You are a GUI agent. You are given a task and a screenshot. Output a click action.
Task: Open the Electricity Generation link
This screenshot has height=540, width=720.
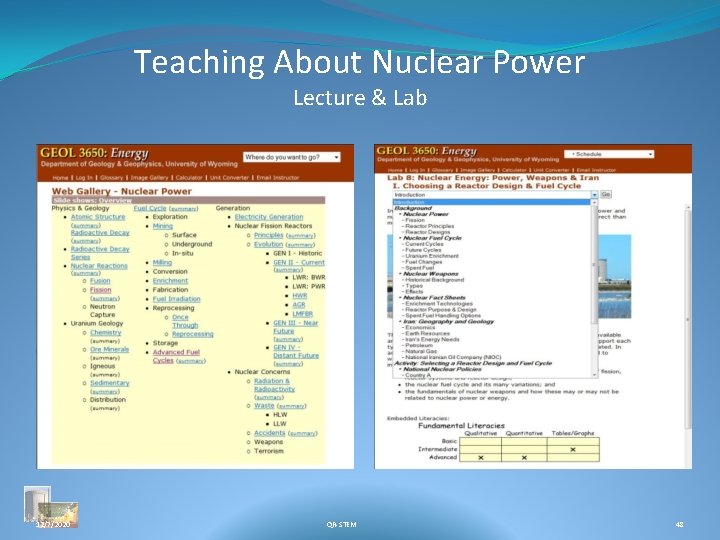[x=269, y=217]
